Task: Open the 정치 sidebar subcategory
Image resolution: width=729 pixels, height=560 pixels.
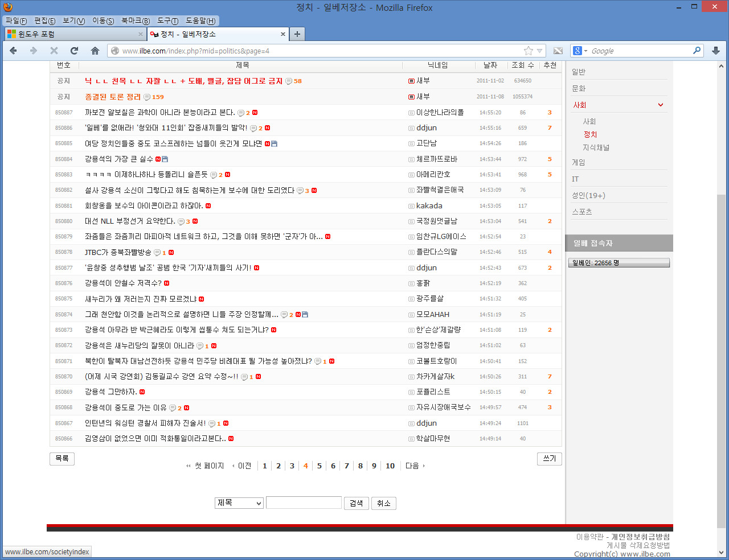Action: (590, 134)
